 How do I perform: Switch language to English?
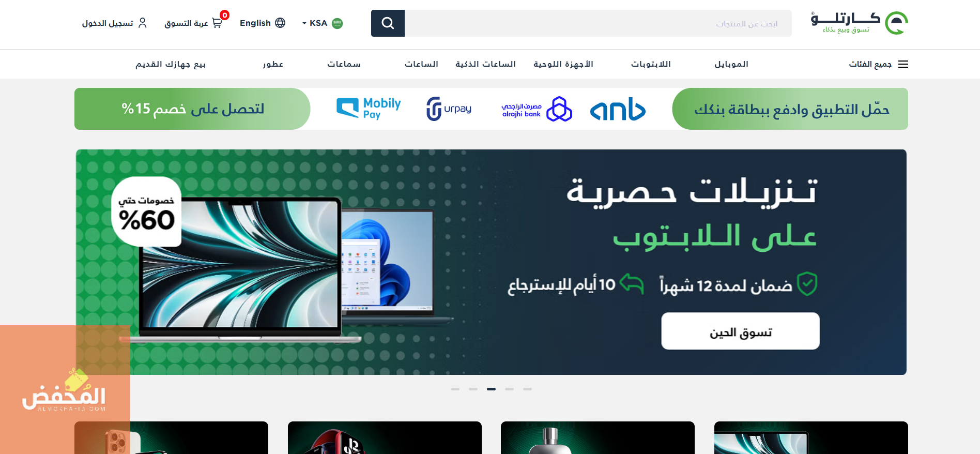(255, 23)
